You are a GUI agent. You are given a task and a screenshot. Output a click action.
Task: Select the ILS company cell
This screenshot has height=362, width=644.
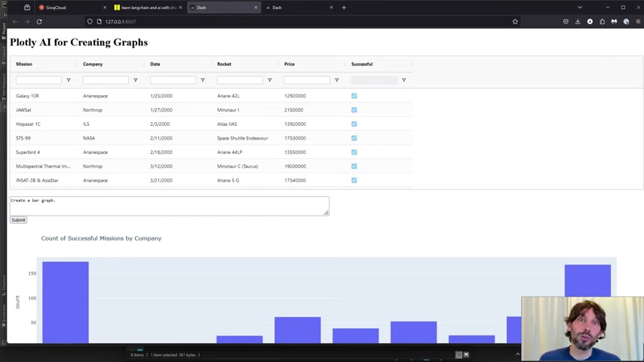[86, 124]
